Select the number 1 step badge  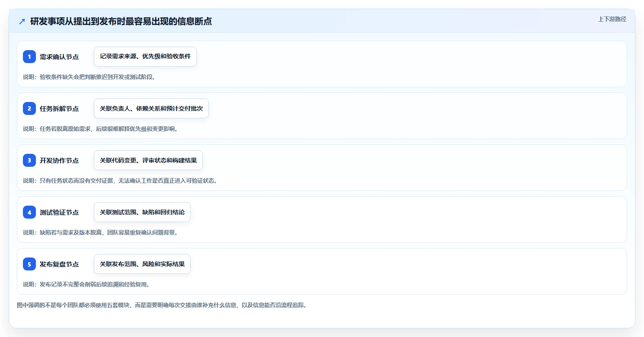[29, 57]
